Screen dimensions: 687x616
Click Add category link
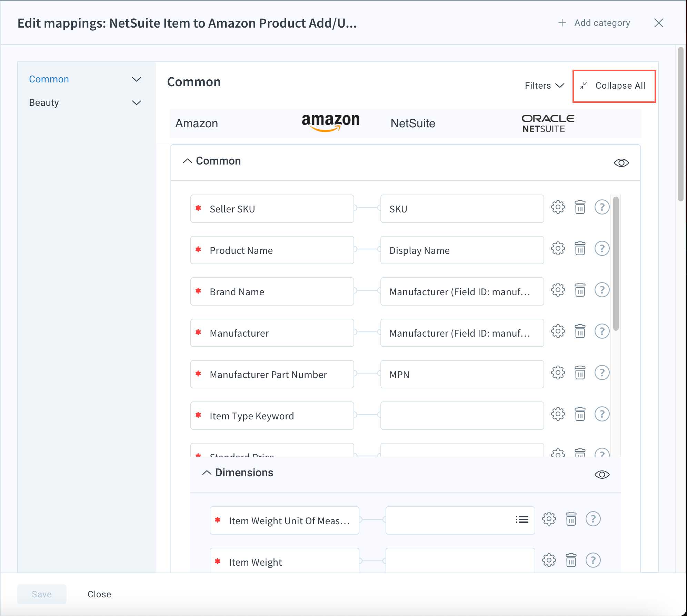pyautogui.click(x=594, y=23)
